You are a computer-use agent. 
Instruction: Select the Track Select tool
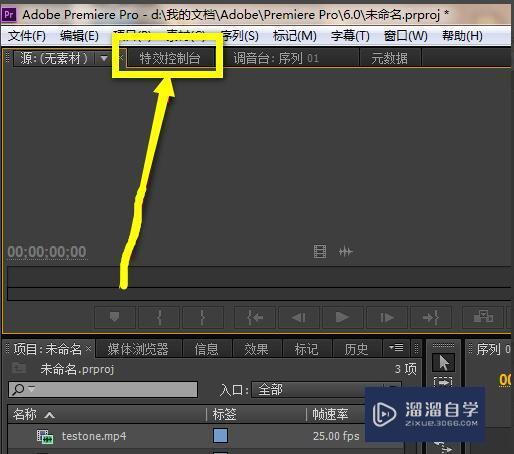tap(443, 382)
